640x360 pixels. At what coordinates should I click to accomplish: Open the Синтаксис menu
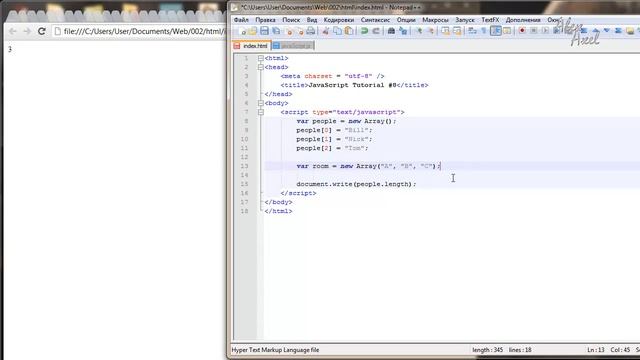(x=375, y=20)
